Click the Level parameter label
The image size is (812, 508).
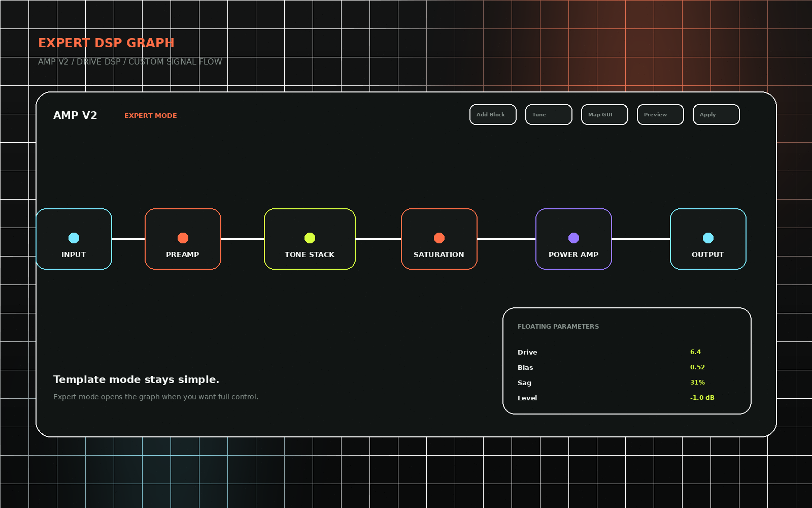(527, 398)
